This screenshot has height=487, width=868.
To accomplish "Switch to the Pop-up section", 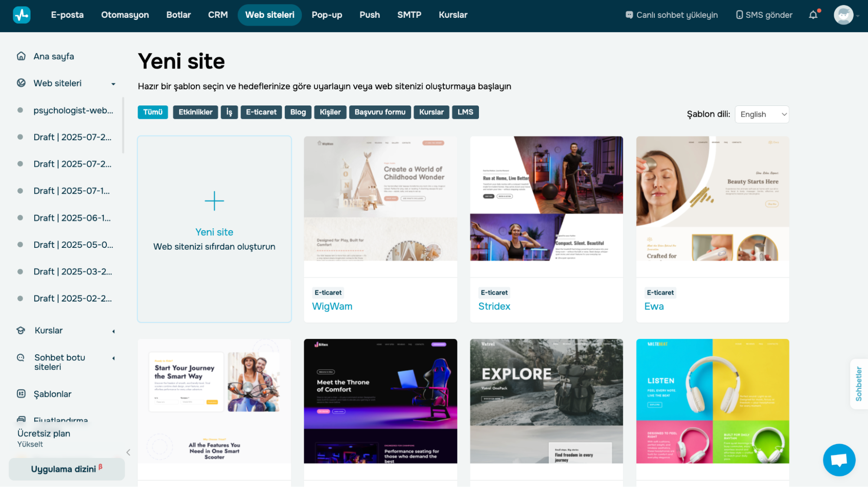I will pos(327,14).
